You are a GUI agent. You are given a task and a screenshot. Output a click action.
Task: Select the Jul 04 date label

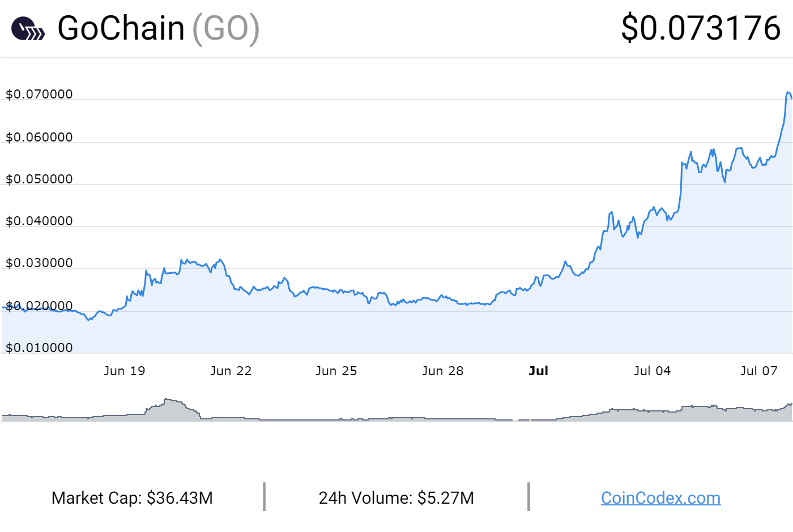pyautogui.click(x=652, y=371)
